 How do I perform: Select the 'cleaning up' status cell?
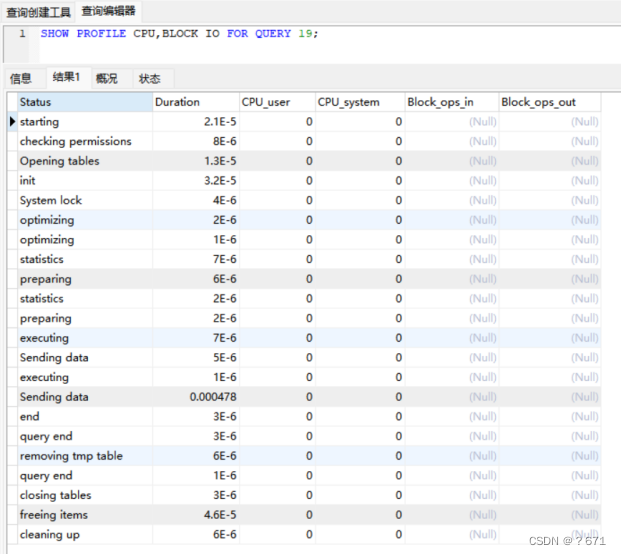point(49,534)
